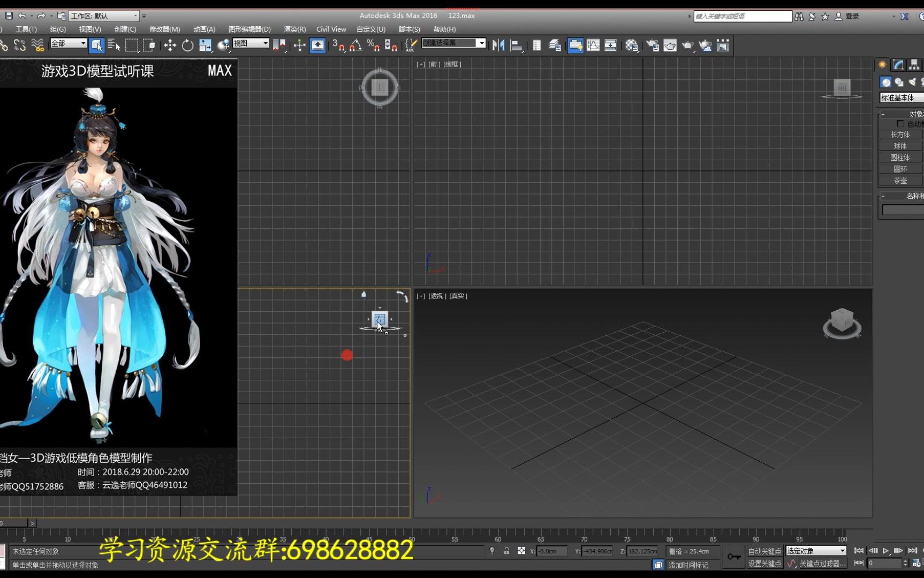Open the '选定对象' key filter dropdown
This screenshot has height=578, width=924.
click(x=816, y=551)
